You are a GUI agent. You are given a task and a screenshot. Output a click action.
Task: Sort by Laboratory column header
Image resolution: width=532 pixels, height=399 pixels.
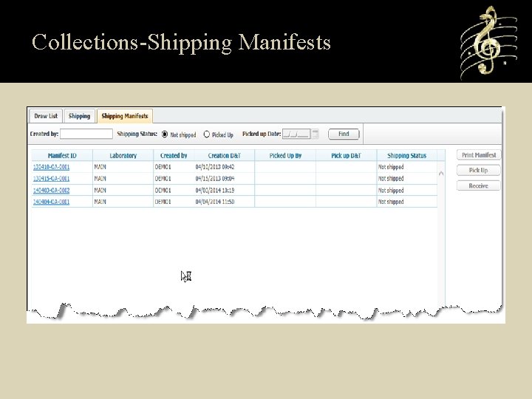coord(123,156)
